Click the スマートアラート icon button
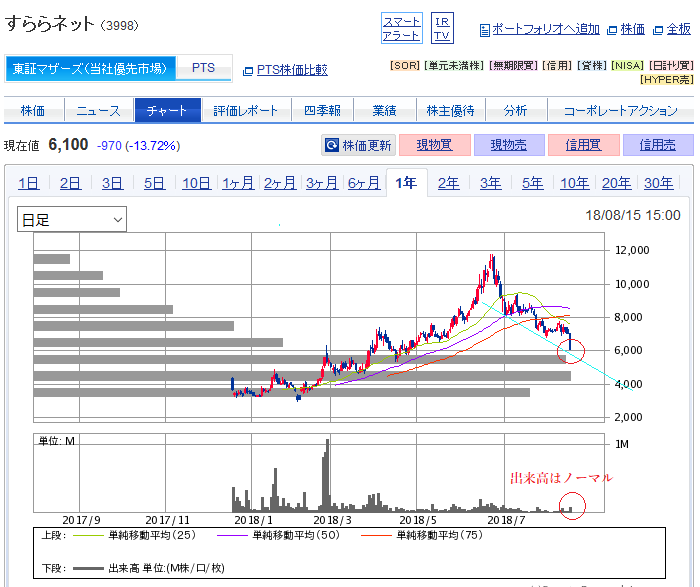This screenshot has height=587, width=700. pyautogui.click(x=401, y=28)
